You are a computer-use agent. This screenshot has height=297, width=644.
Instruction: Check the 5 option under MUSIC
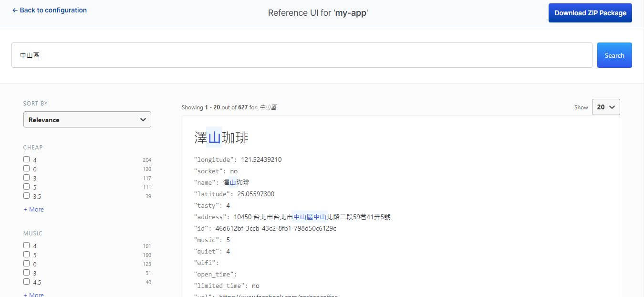[26, 254]
